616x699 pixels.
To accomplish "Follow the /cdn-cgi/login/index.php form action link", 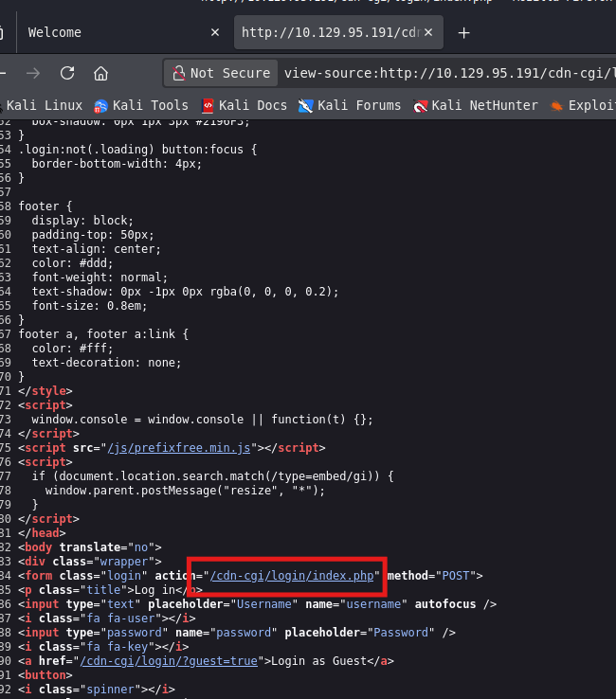I will pyautogui.click(x=292, y=576).
